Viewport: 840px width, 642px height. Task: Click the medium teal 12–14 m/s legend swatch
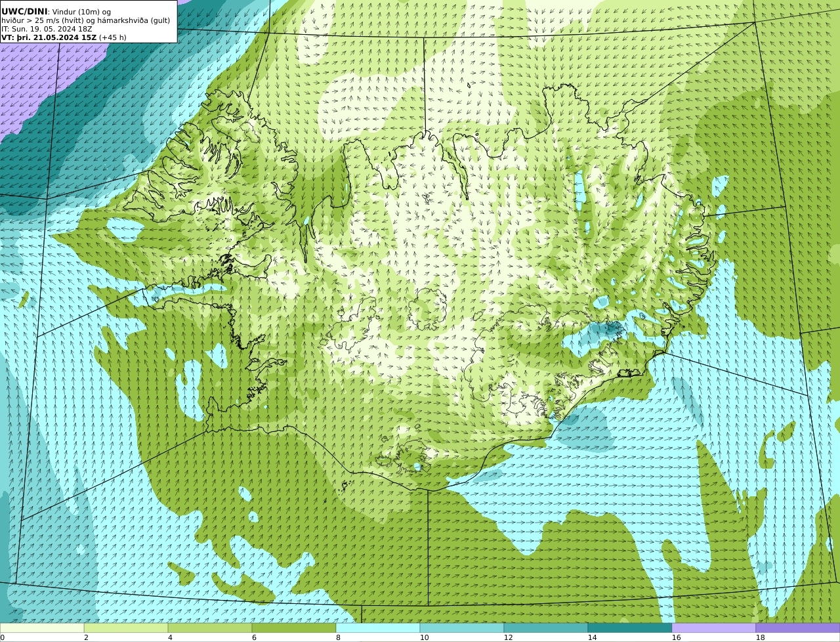click(x=546, y=628)
